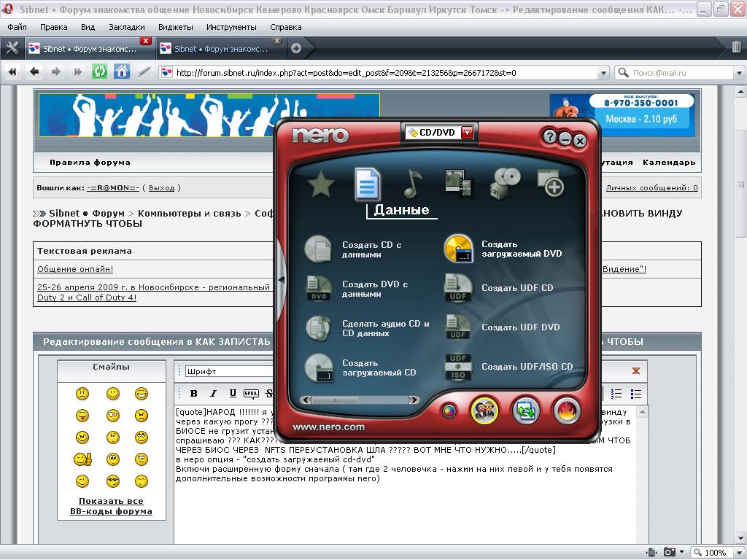Open new tab plus button

296,48
